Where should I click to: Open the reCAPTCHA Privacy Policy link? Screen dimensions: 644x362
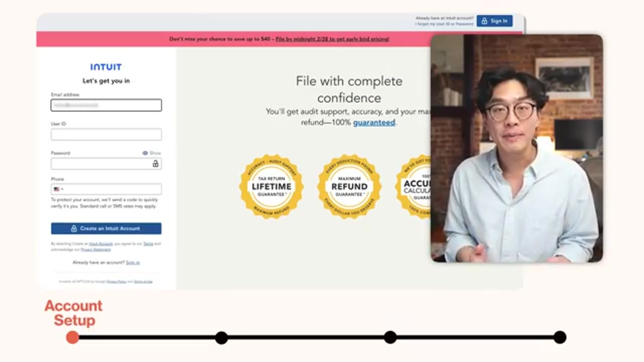[116, 282]
